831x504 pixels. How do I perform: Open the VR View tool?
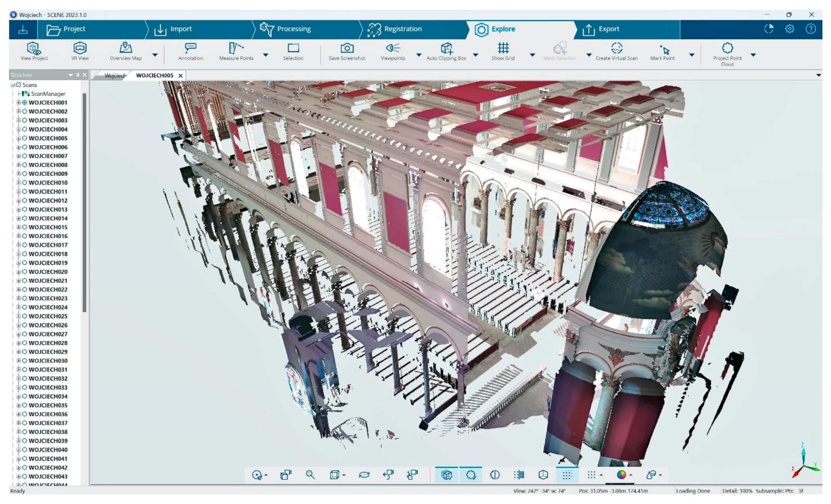[x=80, y=48]
